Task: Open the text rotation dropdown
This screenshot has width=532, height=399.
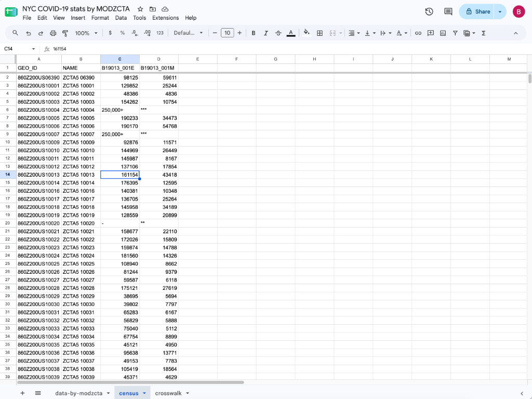Action: pos(402,33)
